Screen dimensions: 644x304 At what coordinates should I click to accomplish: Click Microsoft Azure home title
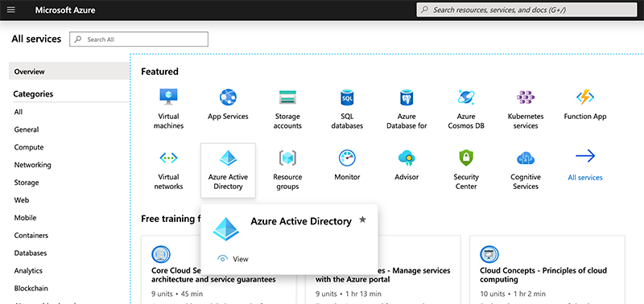point(65,10)
